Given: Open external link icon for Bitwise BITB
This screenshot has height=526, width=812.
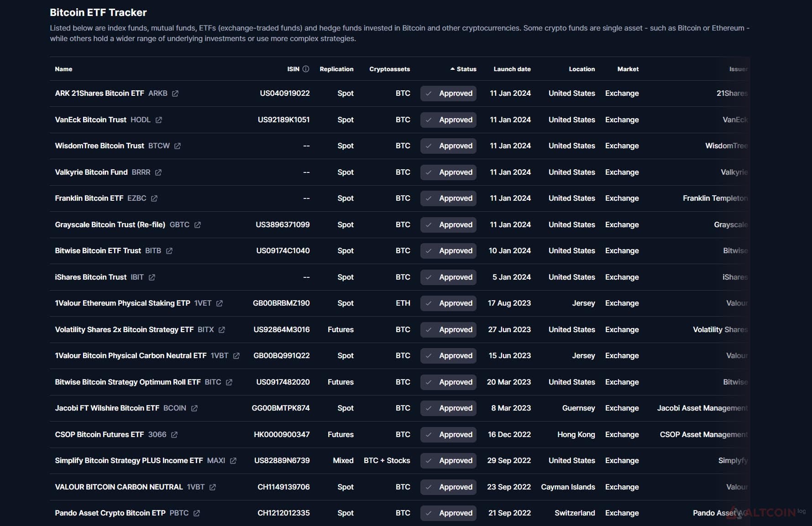Looking at the screenshot, I should (x=169, y=251).
